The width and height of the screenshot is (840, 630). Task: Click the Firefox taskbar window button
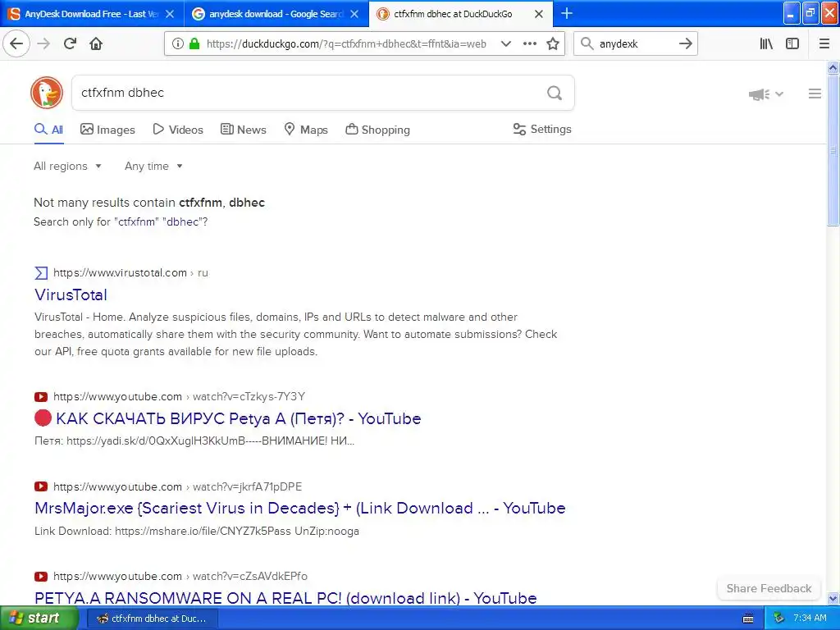click(x=152, y=619)
